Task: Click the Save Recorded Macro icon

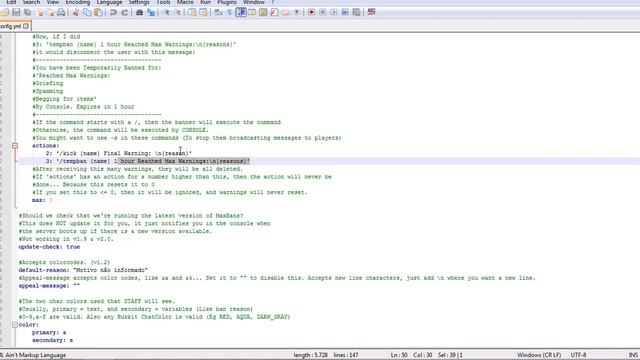Action: click(356, 12)
